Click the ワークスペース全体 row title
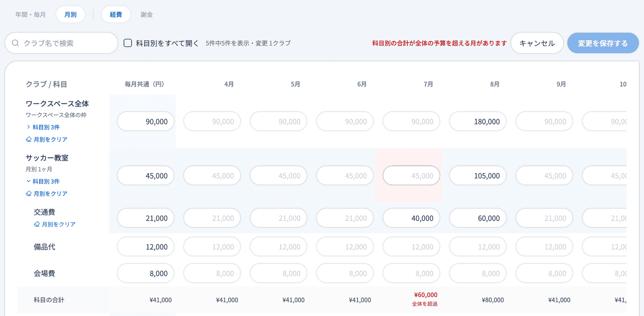The width and height of the screenshot is (644, 316). (x=57, y=103)
